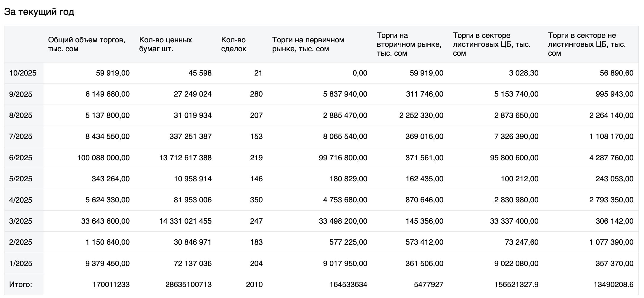
Task: Click total trading volume value 170011233
Action: (111, 285)
